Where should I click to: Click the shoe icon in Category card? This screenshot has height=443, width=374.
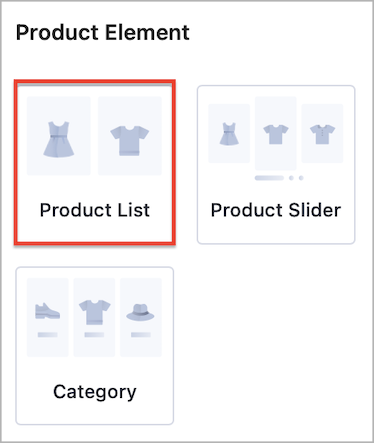tap(47, 311)
